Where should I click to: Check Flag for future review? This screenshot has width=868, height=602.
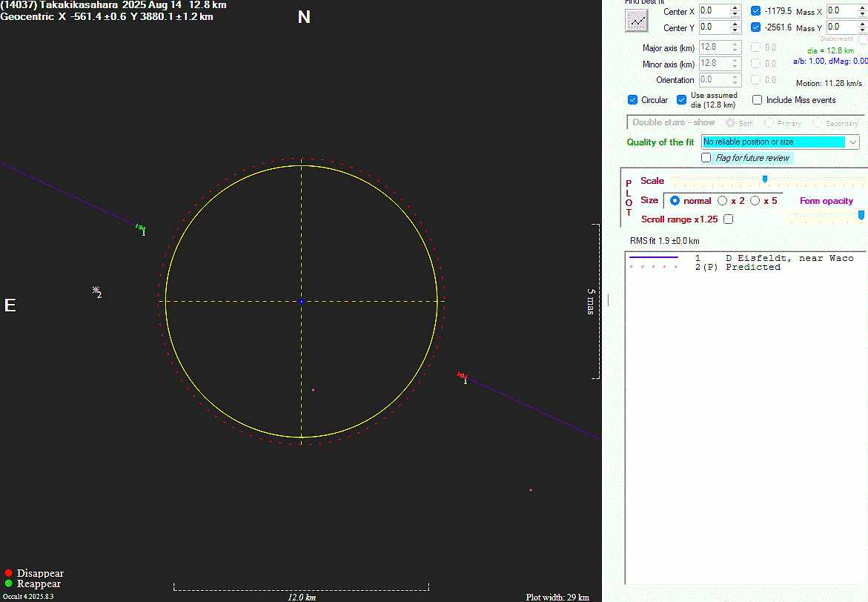706,158
